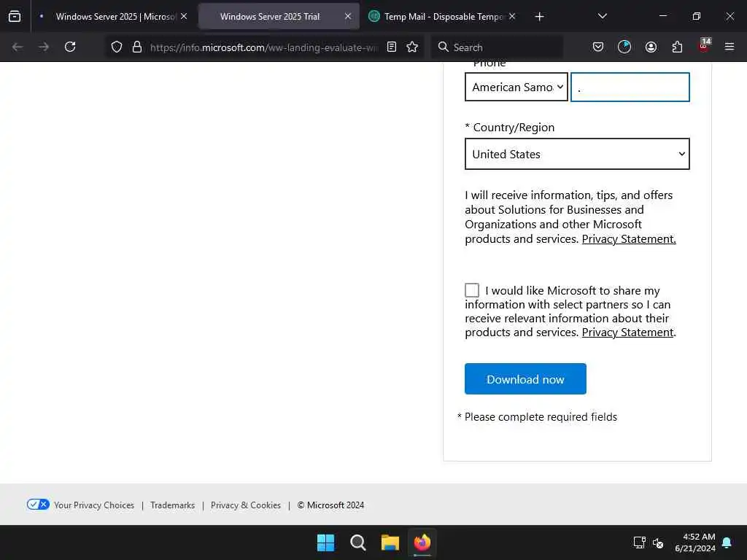Image resolution: width=747 pixels, height=560 pixels.
Task: Open phone country code dropdown
Action: click(516, 87)
